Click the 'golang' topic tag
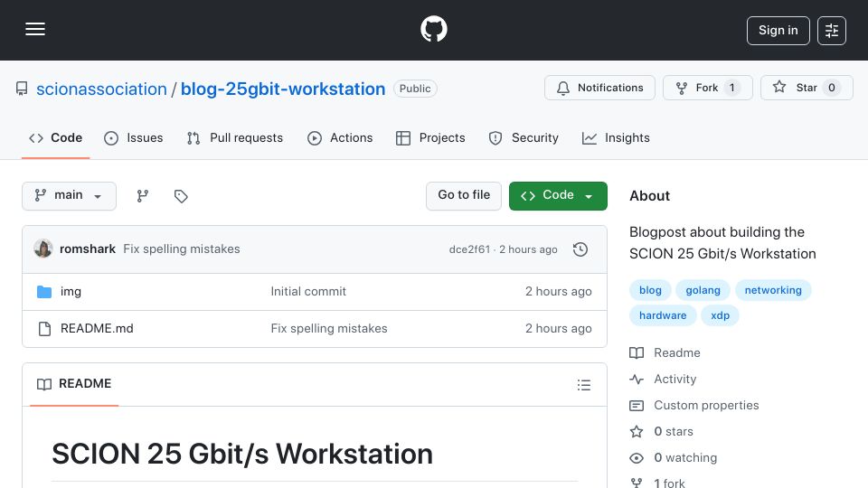The image size is (868, 488). (x=703, y=290)
